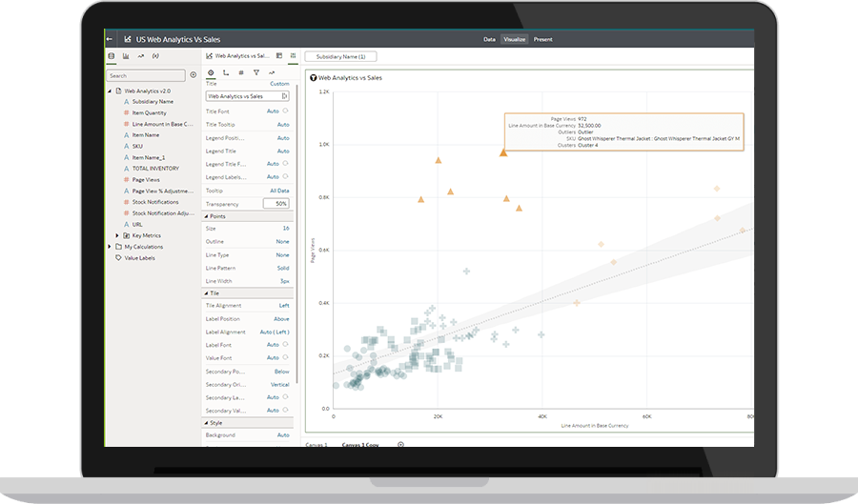Open the Tile Alignment Left dropdown
The width and height of the screenshot is (858, 504).
click(284, 306)
